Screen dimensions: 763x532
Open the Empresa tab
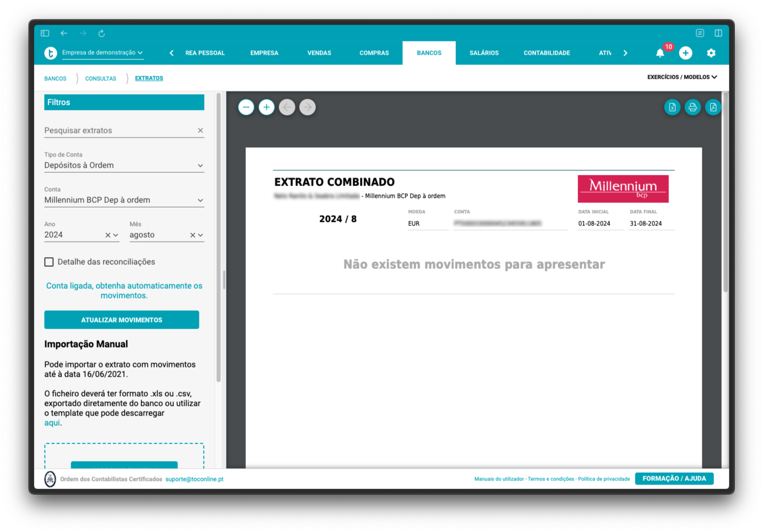264,53
